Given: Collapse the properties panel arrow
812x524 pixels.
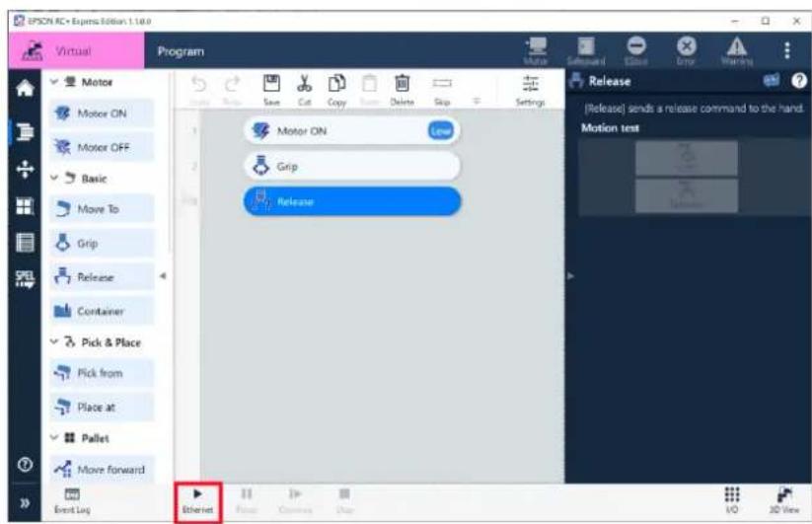Looking at the screenshot, I should click(570, 276).
